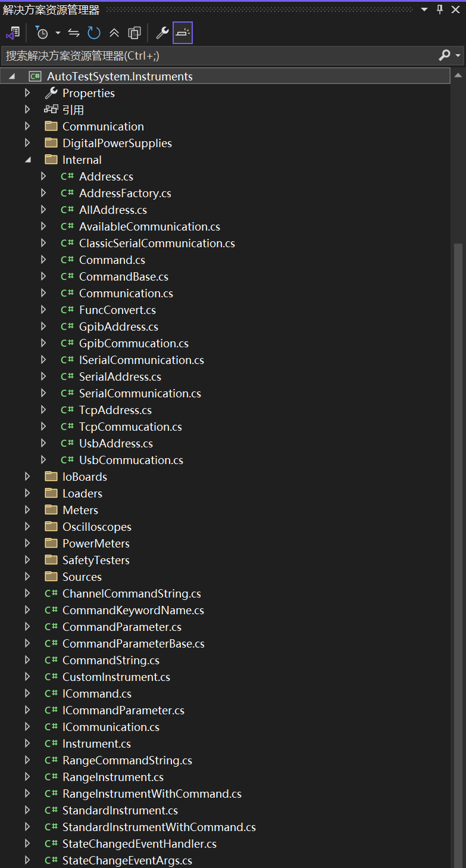Click the Meters folder icon
466x868 pixels.
tap(51, 510)
